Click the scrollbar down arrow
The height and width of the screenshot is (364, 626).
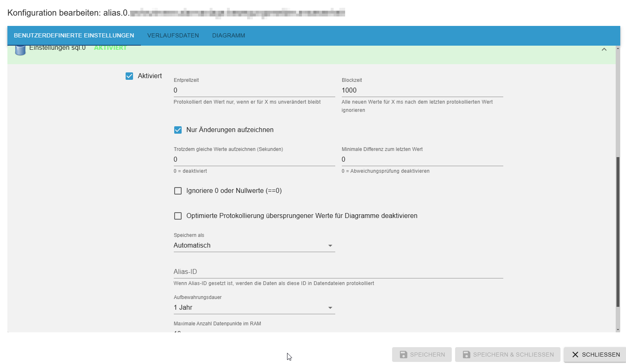(x=618, y=330)
